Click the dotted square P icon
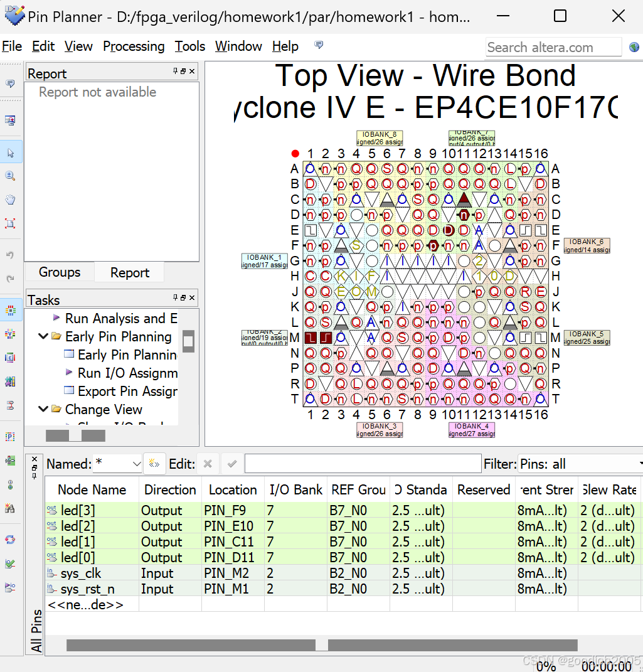The height and width of the screenshot is (672, 643). pos(10,437)
